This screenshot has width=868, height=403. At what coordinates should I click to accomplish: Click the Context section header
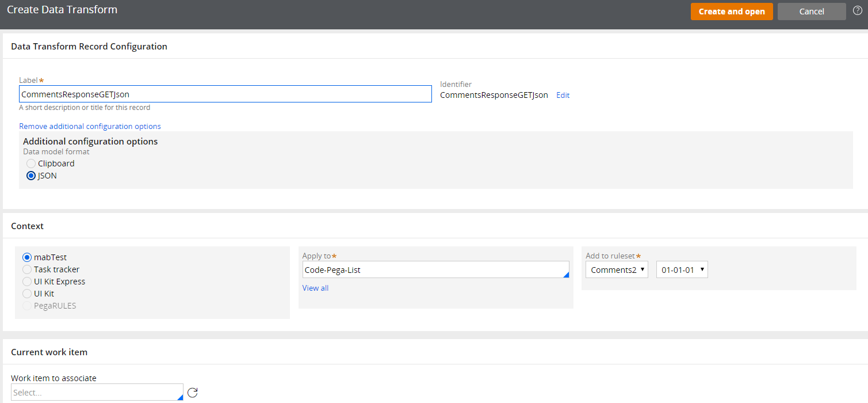pyautogui.click(x=28, y=226)
